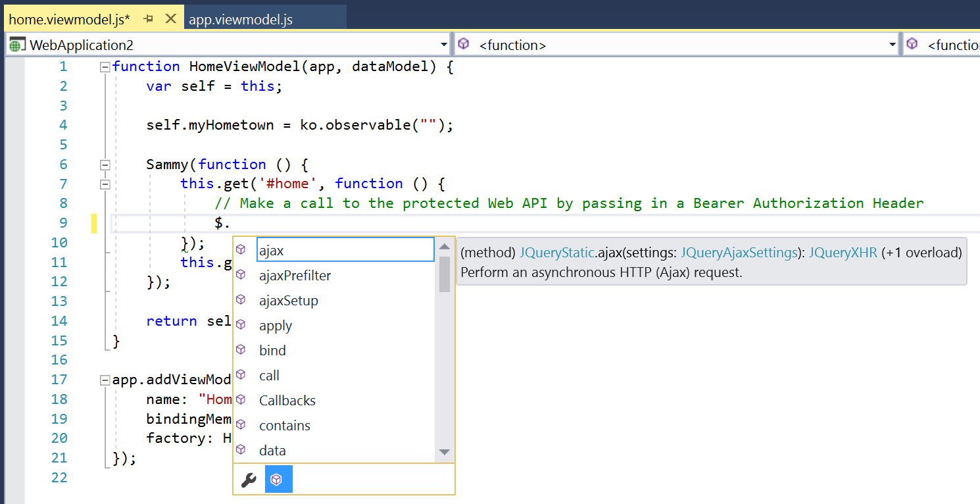Switch to app.viewmodel.js tab
The height and width of the screenshot is (504, 980).
point(241,20)
